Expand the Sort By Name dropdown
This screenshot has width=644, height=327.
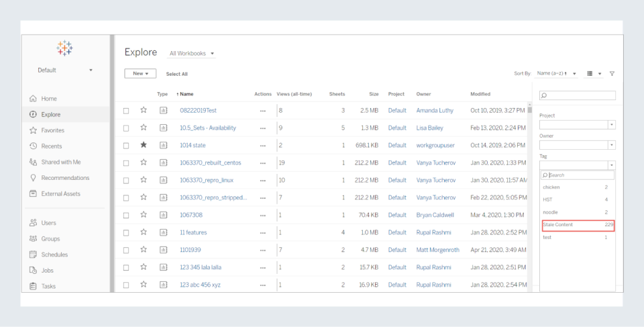coord(557,73)
